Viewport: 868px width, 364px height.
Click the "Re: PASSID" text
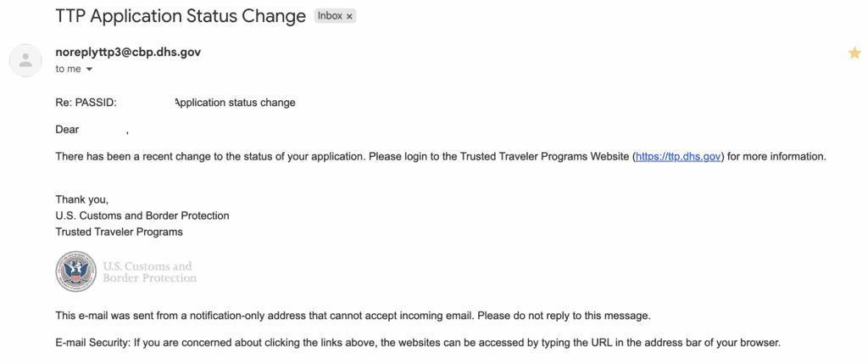(86, 103)
